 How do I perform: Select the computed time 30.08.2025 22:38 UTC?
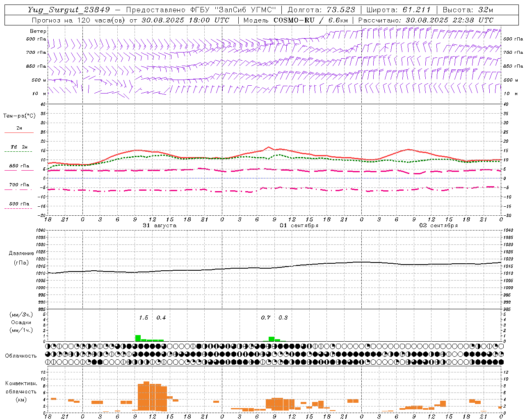pos(450,20)
